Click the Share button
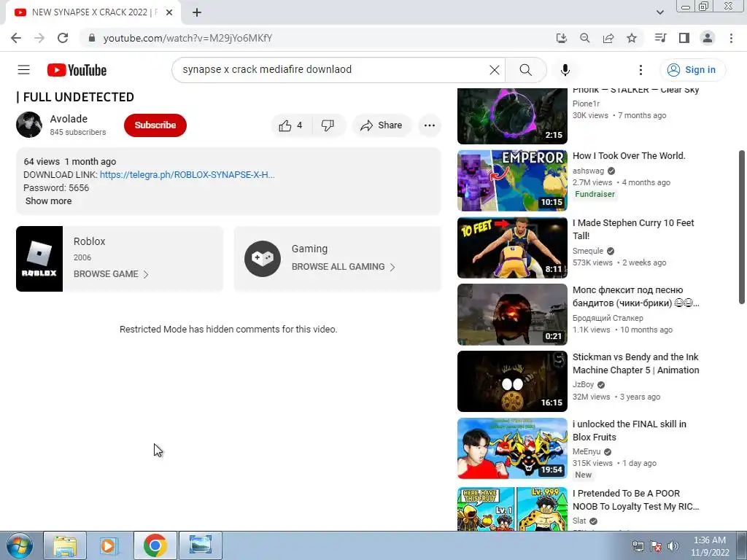The image size is (747, 560). pyautogui.click(x=382, y=125)
